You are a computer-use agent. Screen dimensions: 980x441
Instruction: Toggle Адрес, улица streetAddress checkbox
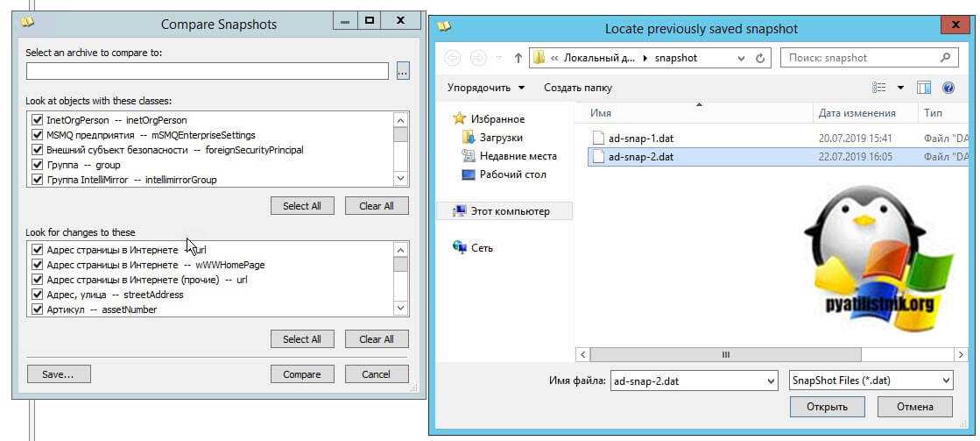tap(36, 295)
